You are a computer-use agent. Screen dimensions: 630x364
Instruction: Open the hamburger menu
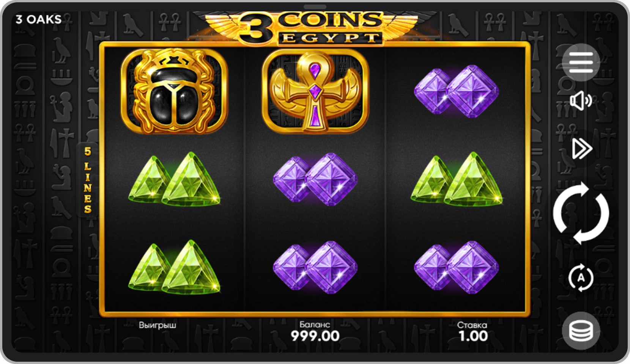581,63
